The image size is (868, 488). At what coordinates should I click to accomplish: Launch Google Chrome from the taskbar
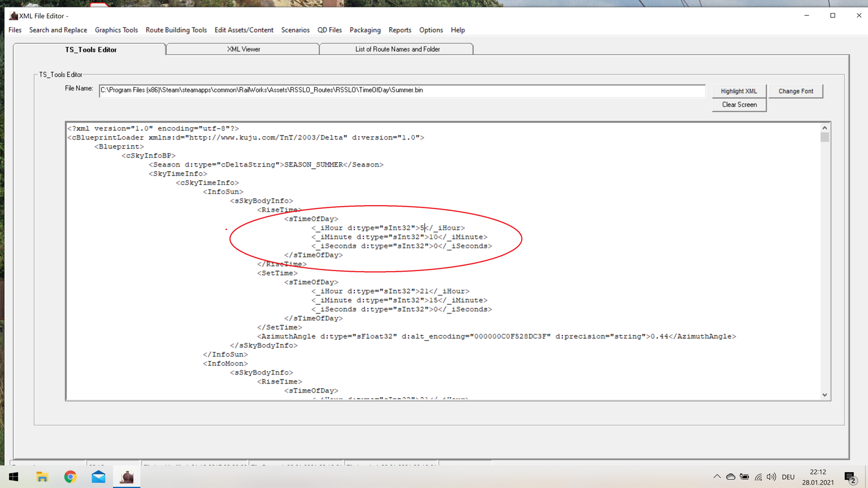tap(70, 477)
